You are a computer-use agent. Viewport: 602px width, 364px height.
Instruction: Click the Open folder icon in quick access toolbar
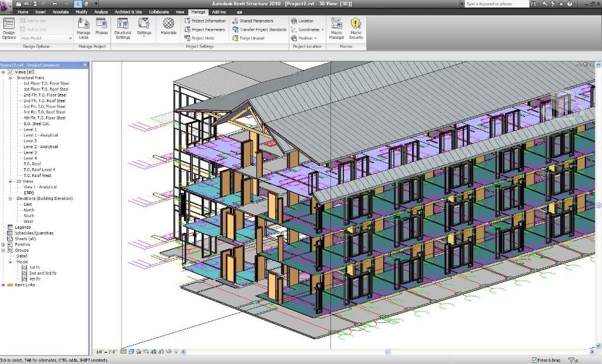point(27,4)
